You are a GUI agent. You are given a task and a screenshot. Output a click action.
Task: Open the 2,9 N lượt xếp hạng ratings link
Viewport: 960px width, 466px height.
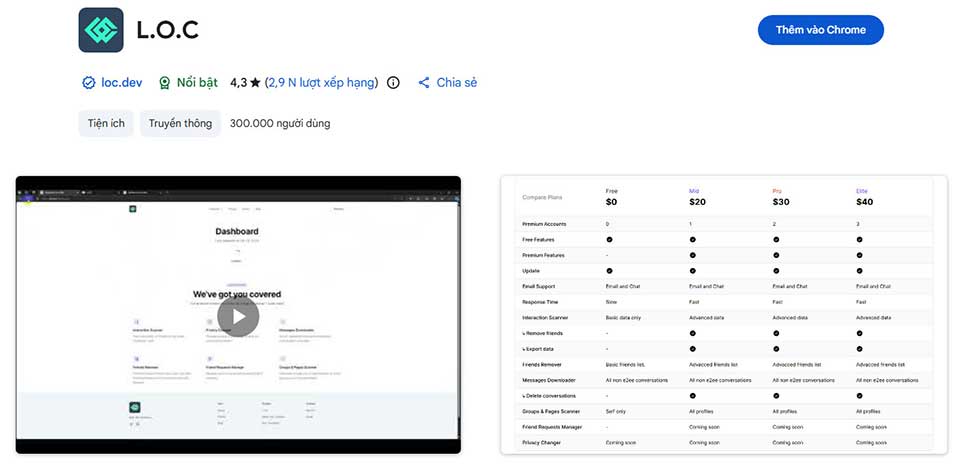click(321, 83)
